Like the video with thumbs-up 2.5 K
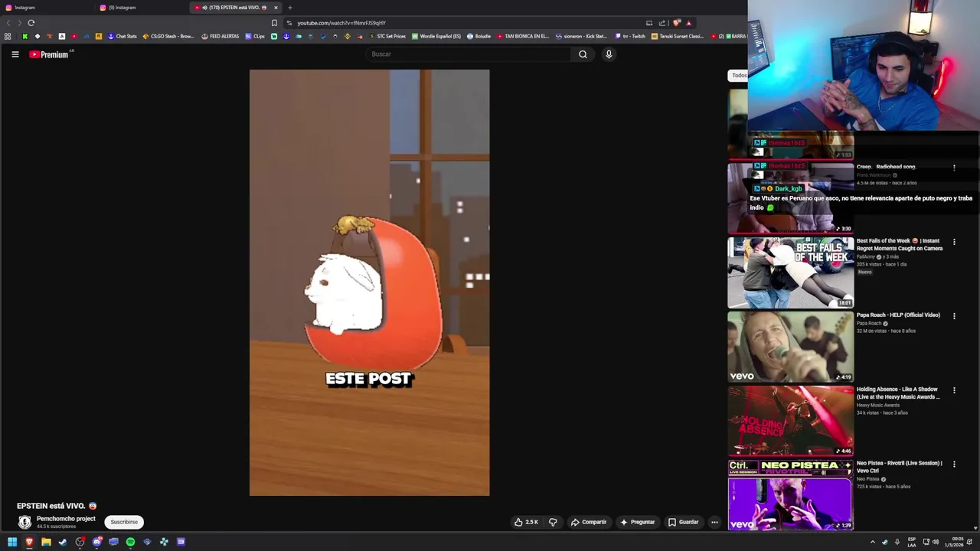The image size is (980, 551). click(x=526, y=522)
